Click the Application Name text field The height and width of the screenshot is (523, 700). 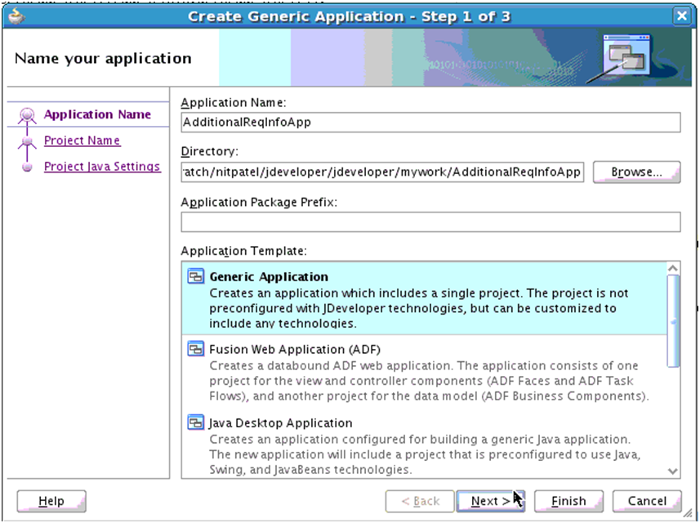pyautogui.click(x=431, y=122)
